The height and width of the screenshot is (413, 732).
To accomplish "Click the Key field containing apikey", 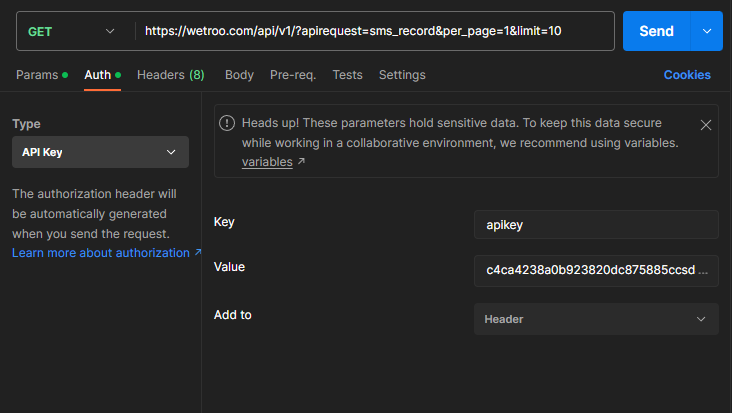I will point(595,225).
